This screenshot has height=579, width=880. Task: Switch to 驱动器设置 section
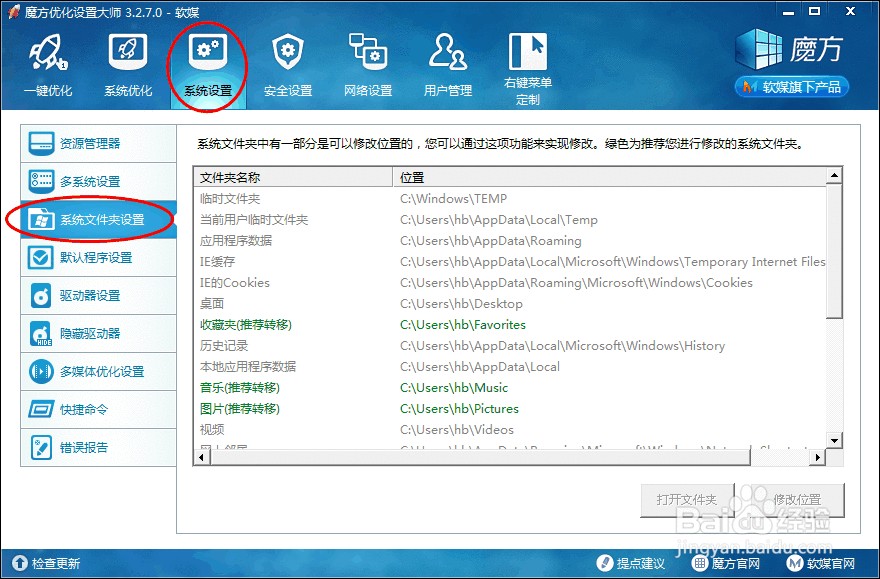pos(99,296)
